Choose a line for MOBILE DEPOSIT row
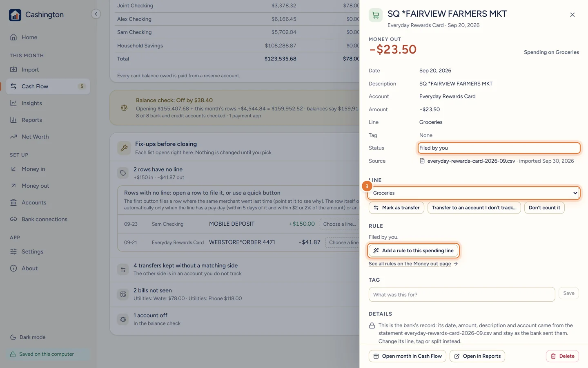Image resolution: width=588 pixels, height=368 pixels. [339, 224]
